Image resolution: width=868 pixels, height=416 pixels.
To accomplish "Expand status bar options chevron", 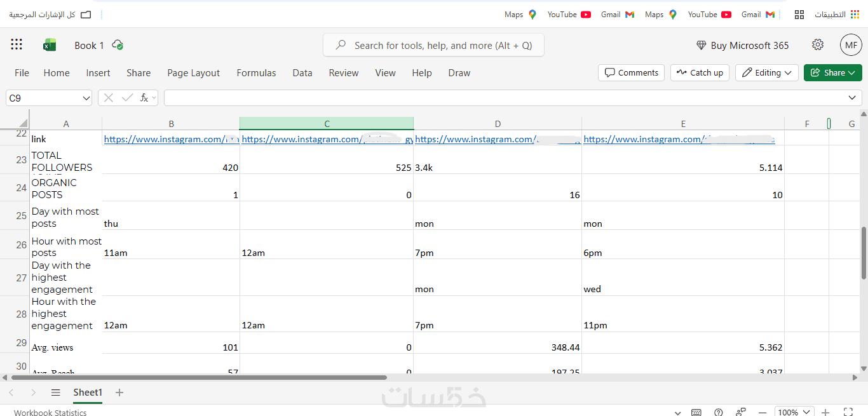I will point(677,412).
